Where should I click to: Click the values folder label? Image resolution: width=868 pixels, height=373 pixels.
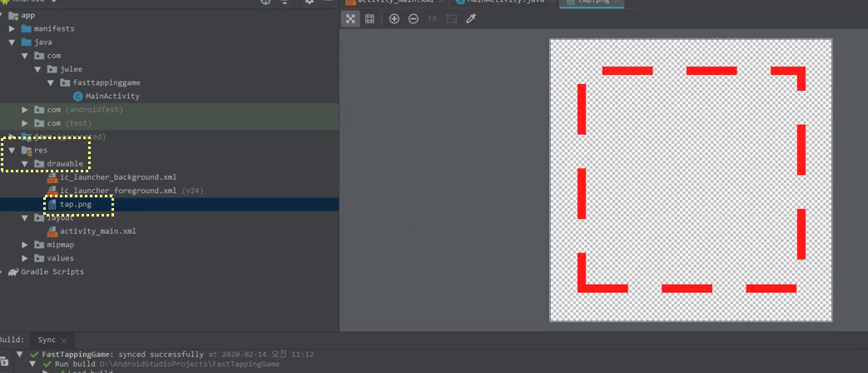pos(61,258)
